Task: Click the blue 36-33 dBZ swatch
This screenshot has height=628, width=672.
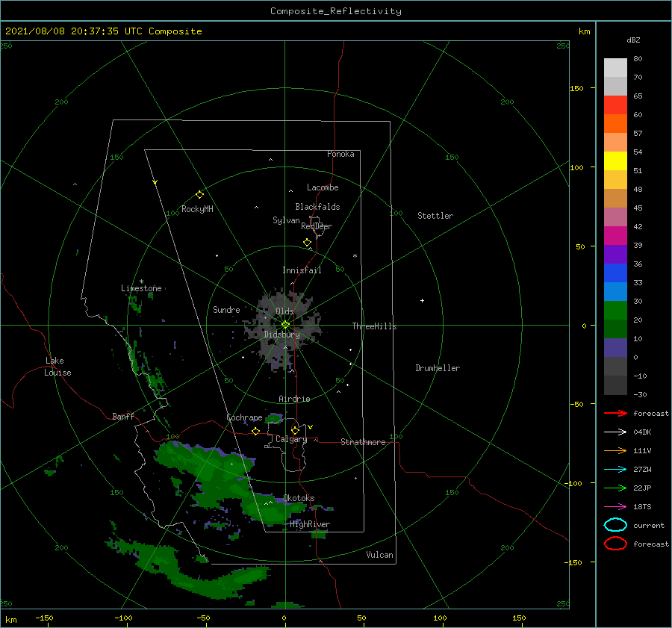Action: [x=615, y=273]
